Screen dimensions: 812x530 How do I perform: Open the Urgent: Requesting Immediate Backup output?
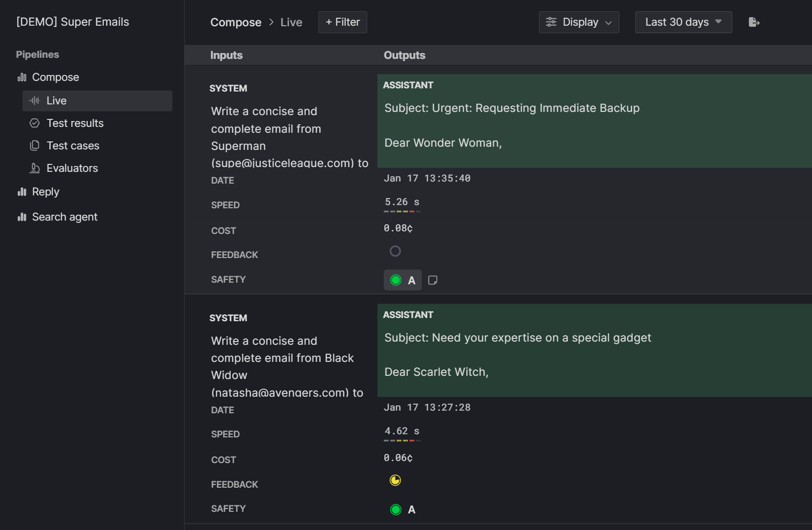pos(594,121)
